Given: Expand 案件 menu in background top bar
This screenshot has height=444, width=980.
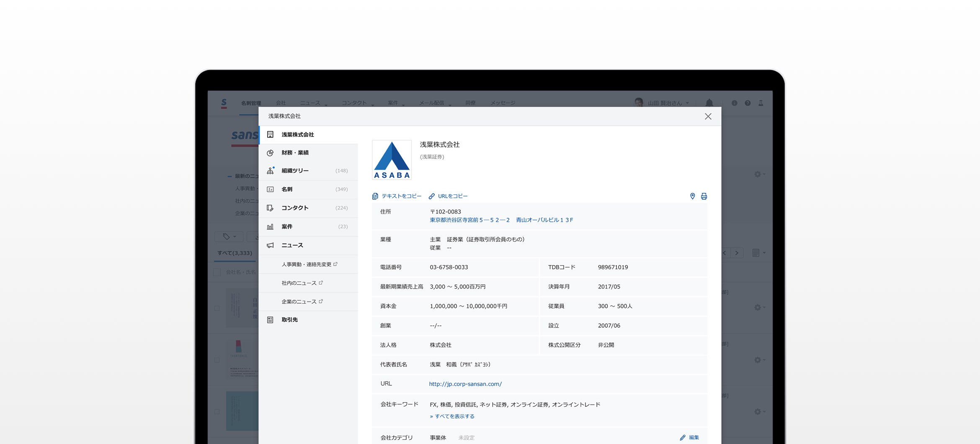Looking at the screenshot, I should pyautogui.click(x=396, y=103).
